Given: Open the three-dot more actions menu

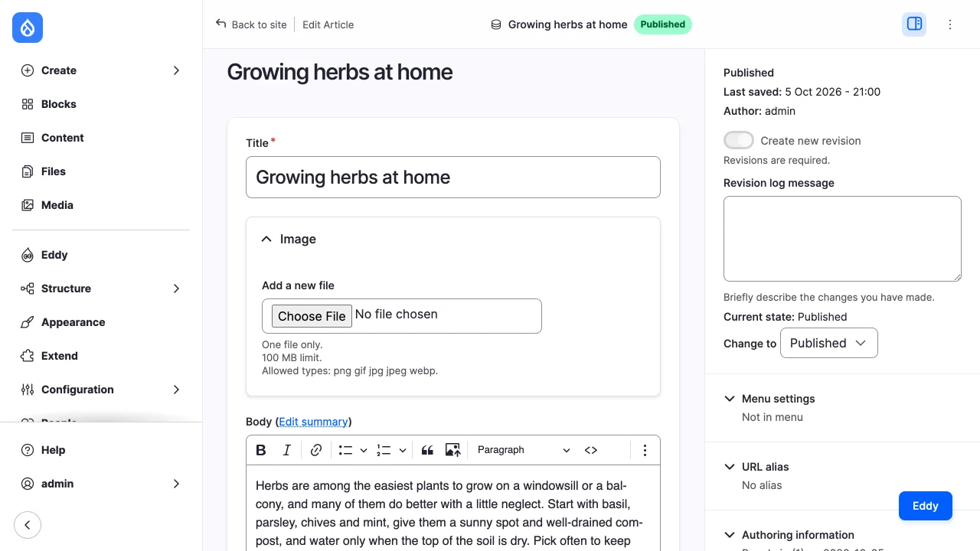Looking at the screenshot, I should click(950, 24).
